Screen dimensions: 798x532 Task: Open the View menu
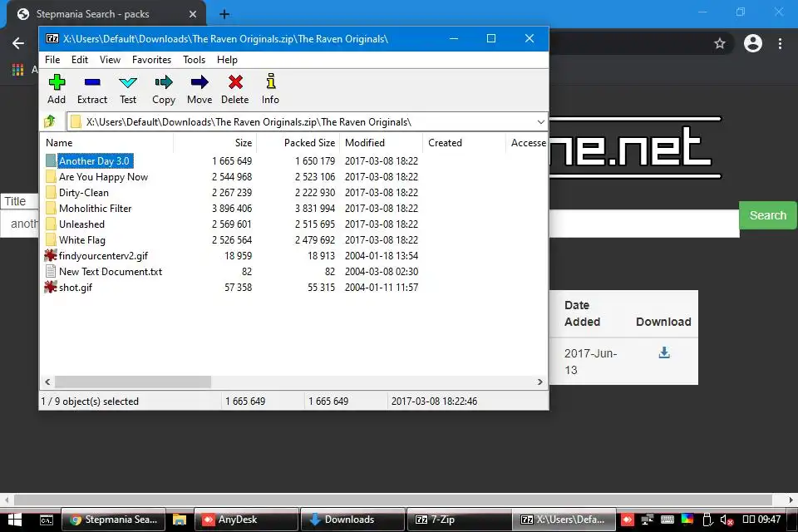110,60
